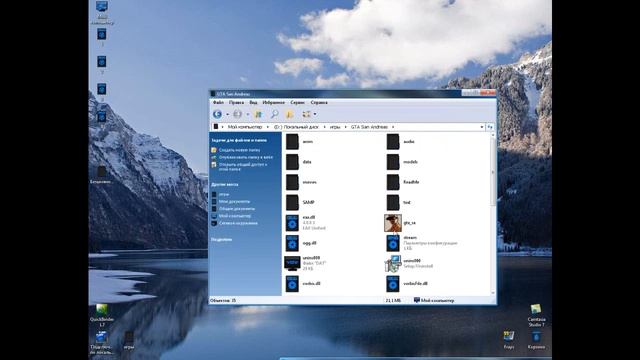Open the Файл menu

(x=218, y=102)
